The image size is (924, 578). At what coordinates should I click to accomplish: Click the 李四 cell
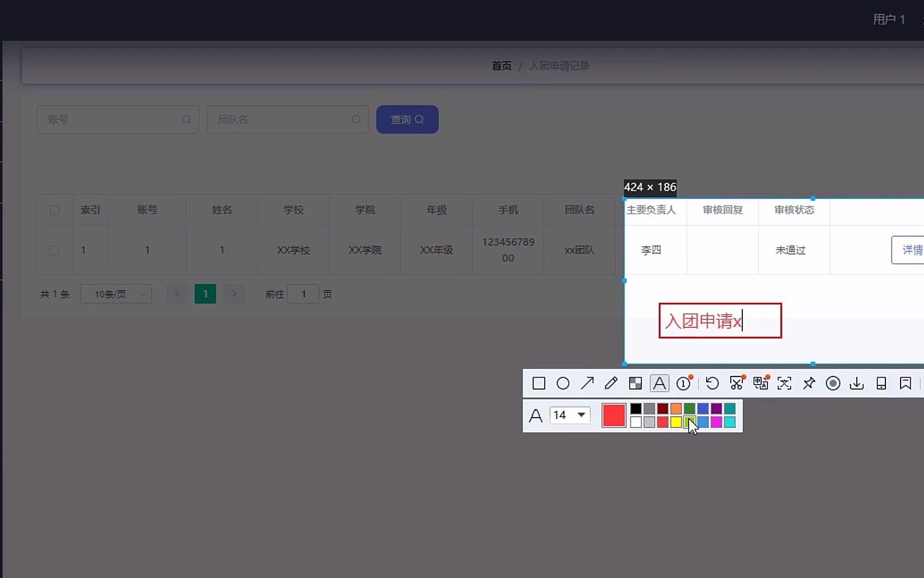coord(651,250)
